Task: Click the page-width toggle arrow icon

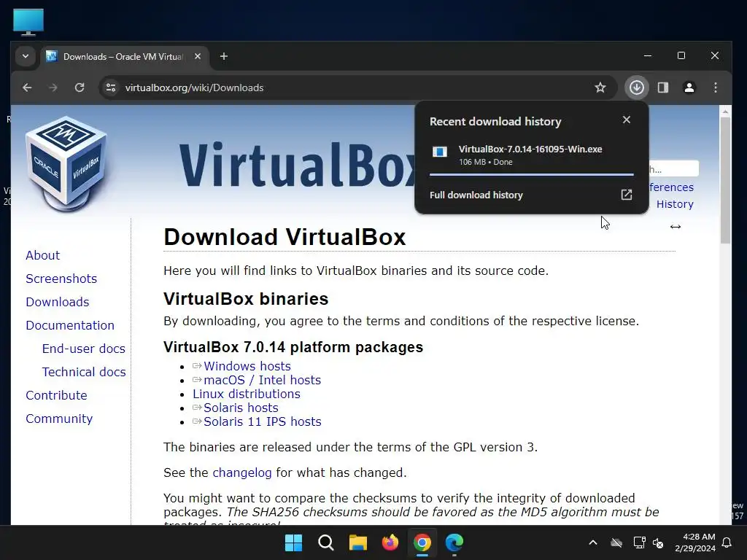Action: coord(676,227)
